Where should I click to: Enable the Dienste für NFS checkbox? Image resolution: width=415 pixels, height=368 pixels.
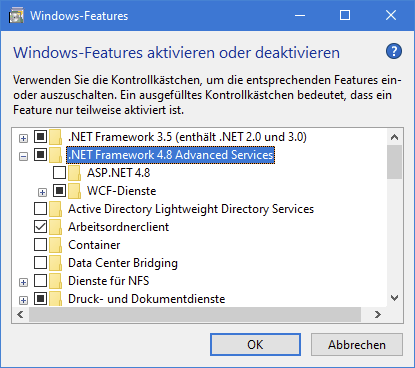(x=40, y=281)
